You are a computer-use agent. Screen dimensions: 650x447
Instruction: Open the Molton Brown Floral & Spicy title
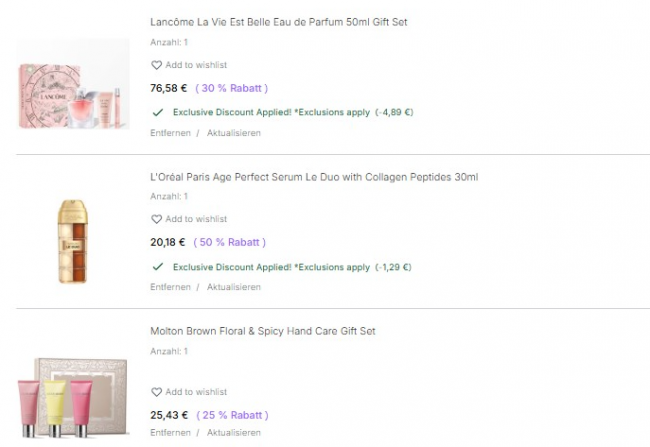(x=262, y=331)
